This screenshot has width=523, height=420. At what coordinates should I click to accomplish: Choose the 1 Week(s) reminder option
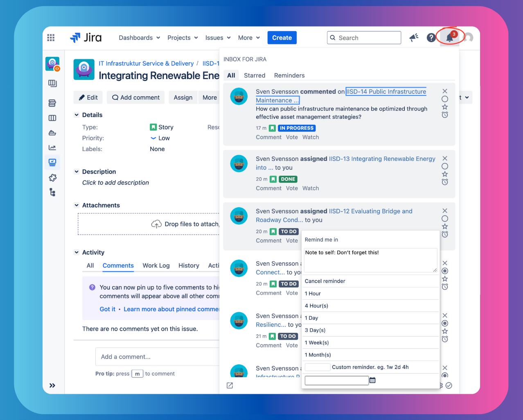tap(370, 343)
